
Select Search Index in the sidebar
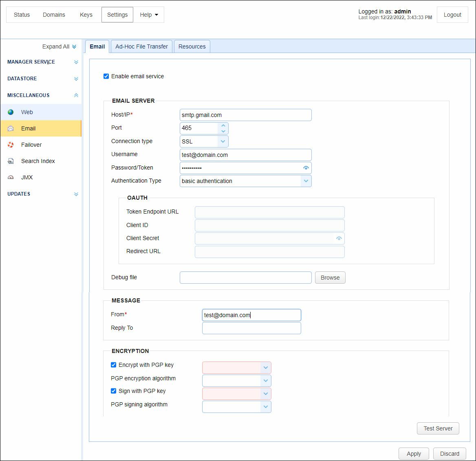[x=41, y=161]
